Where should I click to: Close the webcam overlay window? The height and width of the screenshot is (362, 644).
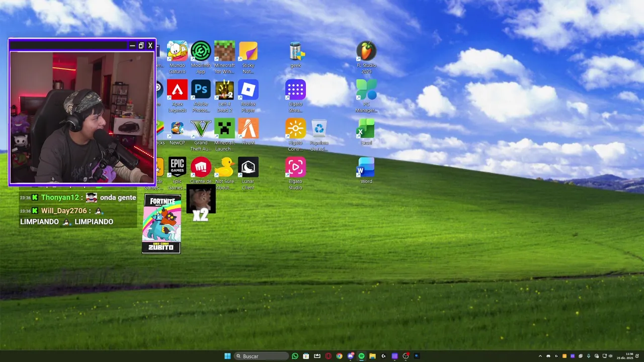click(150, 46)
